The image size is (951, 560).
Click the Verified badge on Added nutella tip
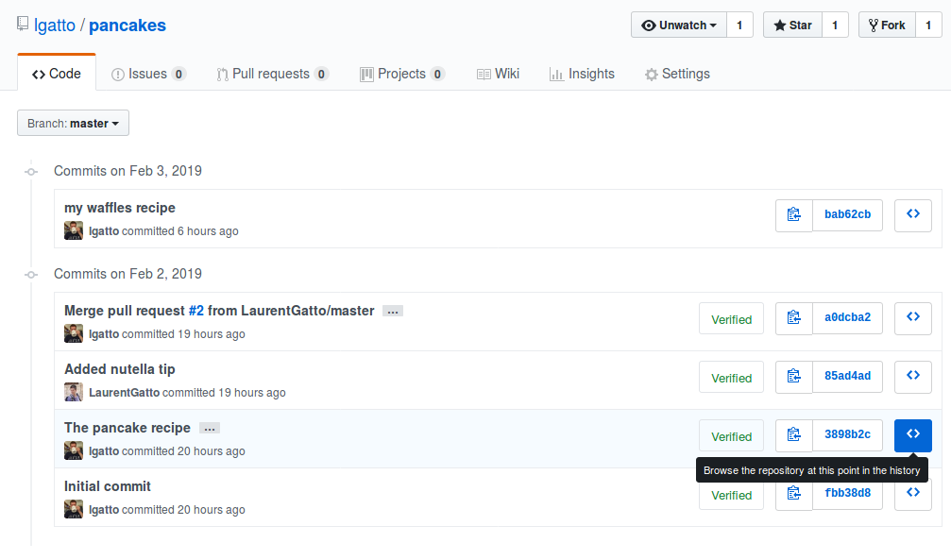tap(731, 377)
